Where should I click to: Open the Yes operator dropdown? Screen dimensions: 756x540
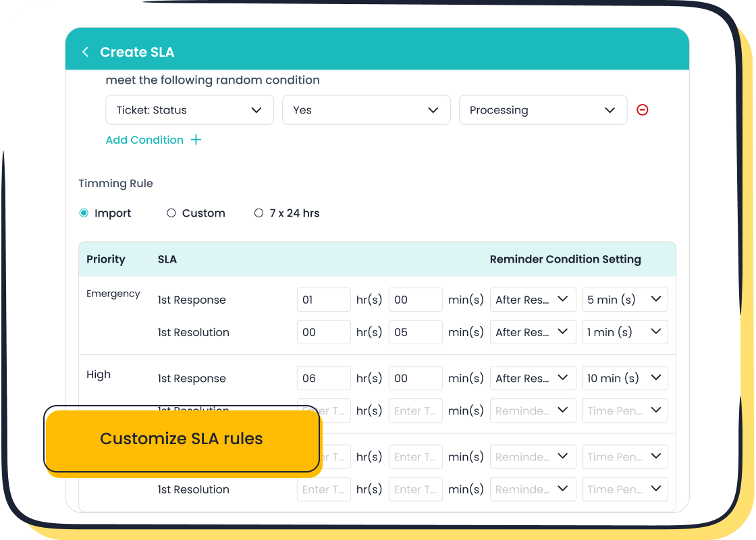366,109
